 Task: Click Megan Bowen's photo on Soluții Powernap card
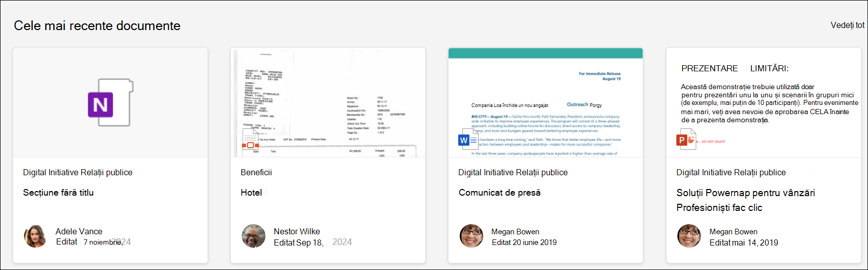689,236
